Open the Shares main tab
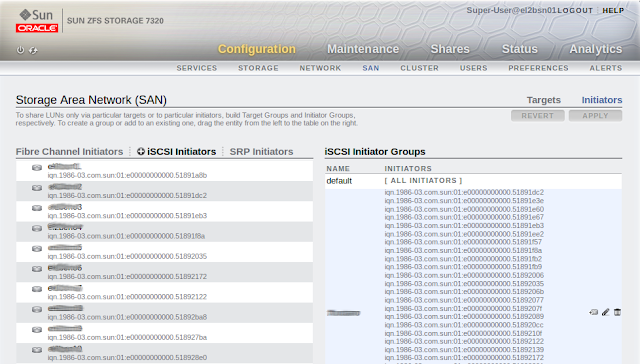 tap(450, 49)
